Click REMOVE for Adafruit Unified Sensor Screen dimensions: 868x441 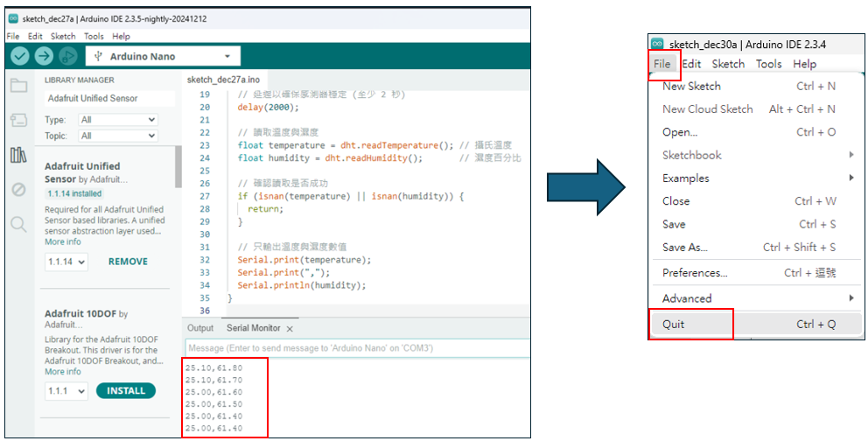pos(128,262)
